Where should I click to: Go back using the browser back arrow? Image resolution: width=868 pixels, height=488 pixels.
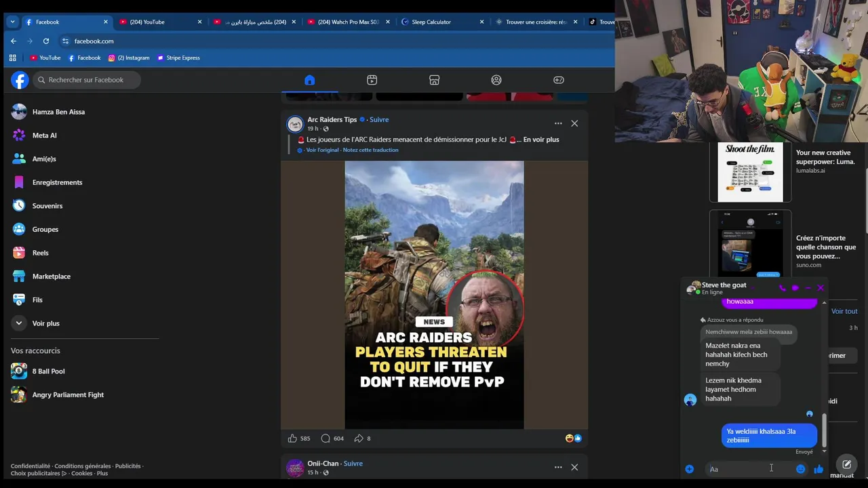click(x=14, y=41)
